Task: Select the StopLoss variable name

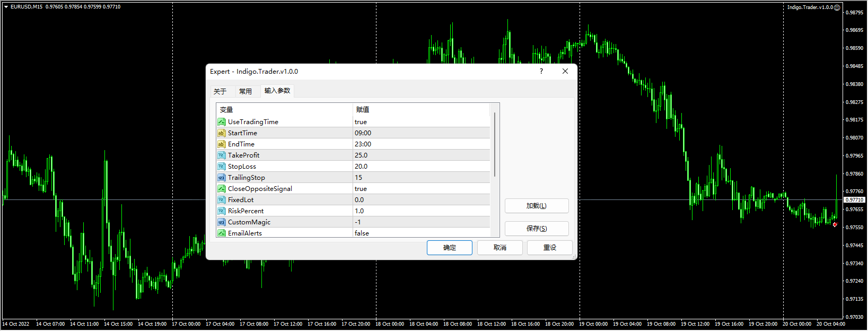Action: [x=242, y=167]
